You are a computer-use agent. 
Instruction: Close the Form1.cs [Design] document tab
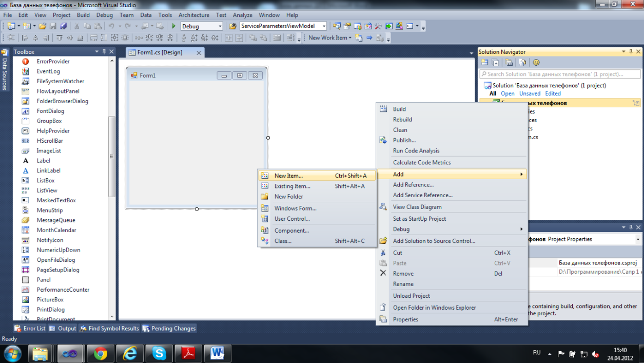[199, 52]
